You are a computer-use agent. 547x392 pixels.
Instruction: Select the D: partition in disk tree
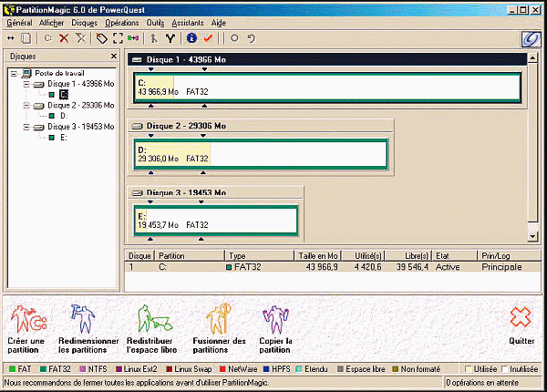[x=63, y=116]
